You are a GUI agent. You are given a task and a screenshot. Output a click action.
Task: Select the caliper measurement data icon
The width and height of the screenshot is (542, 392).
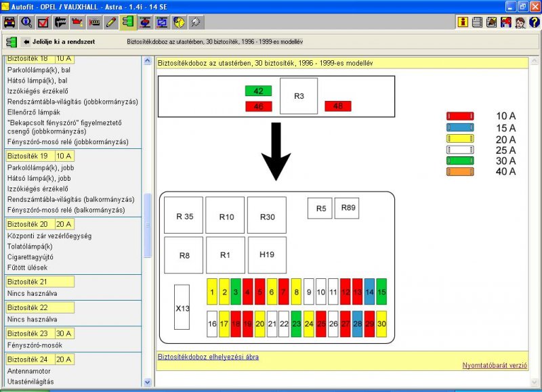[60, 22]
